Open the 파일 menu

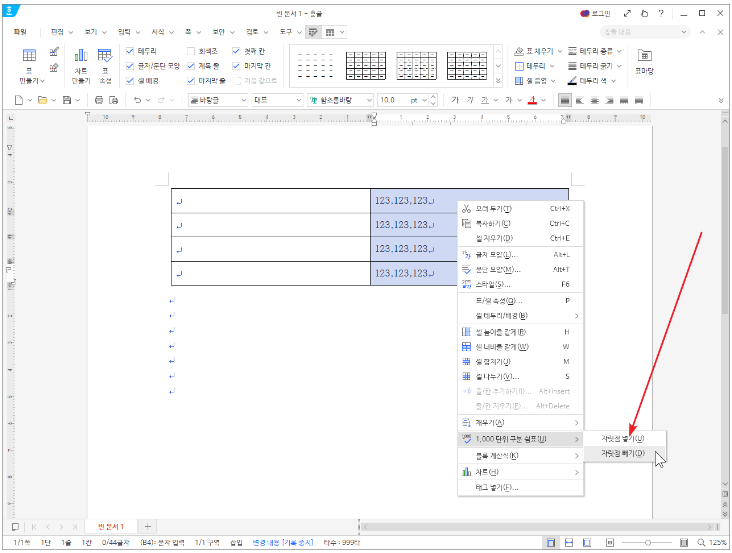[x=20, y=32]
